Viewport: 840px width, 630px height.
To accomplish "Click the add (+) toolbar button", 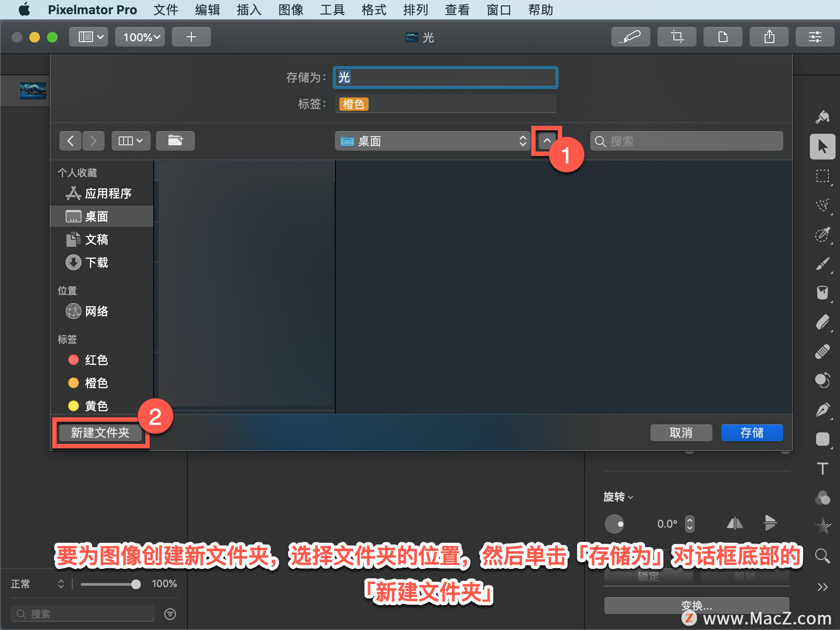I will [191, 37].
